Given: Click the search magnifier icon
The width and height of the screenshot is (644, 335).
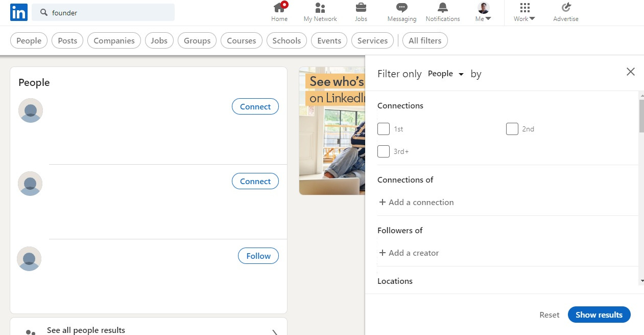Looking at the screenshot, I should [x=44, y=12].
